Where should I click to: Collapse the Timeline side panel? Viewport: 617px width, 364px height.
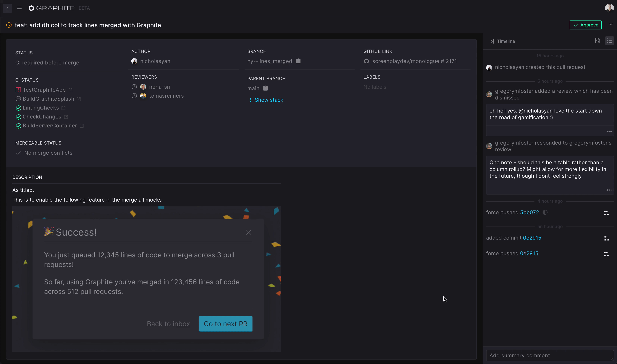click(492, 42)
